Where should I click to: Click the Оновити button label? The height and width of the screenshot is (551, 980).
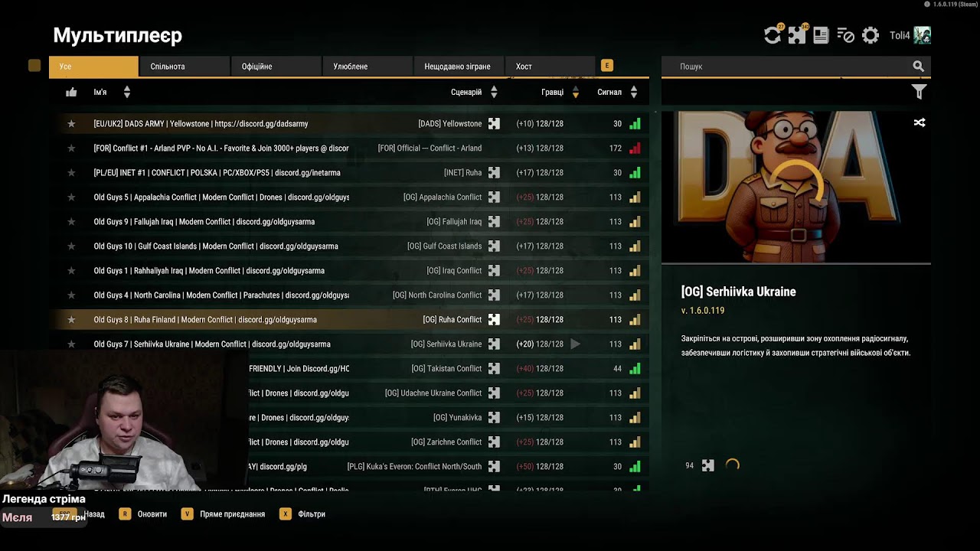point(152,514)
